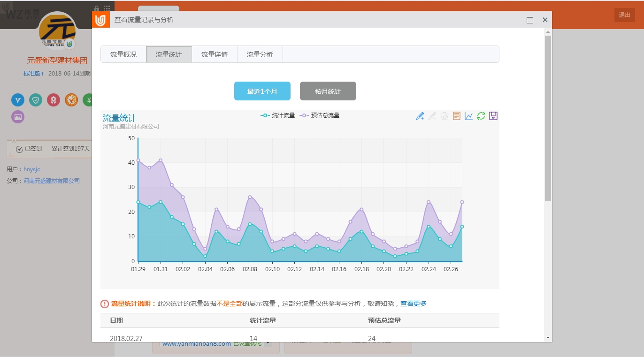Switch to the 流量详情 tab

(215, 54)
